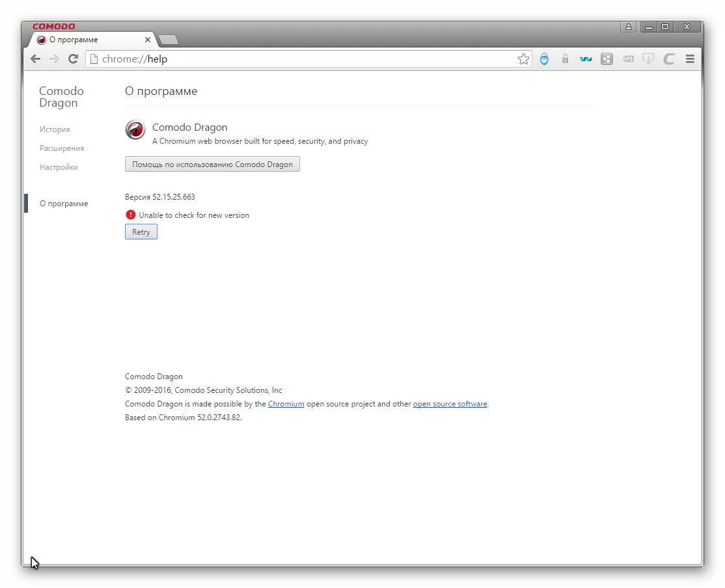The width and height of the screenshot is (725, 588).
Task: Click into the chrome://help address bar
Action: [308, 59]
